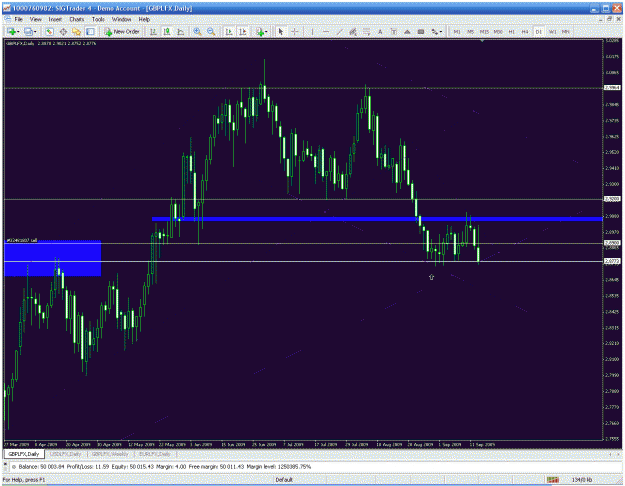Switch to M1 timeframe
Viewport: 625px width, 486px height.
click(457, 32)
